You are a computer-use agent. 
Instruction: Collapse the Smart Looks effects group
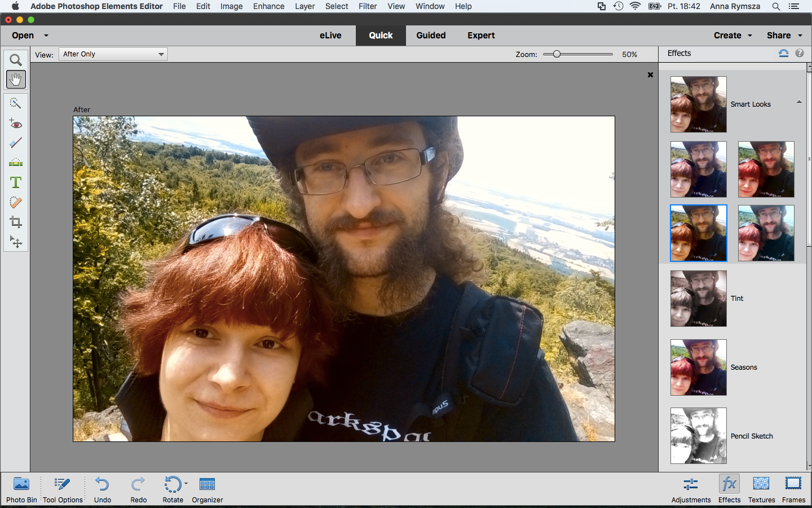click(799, 102)
